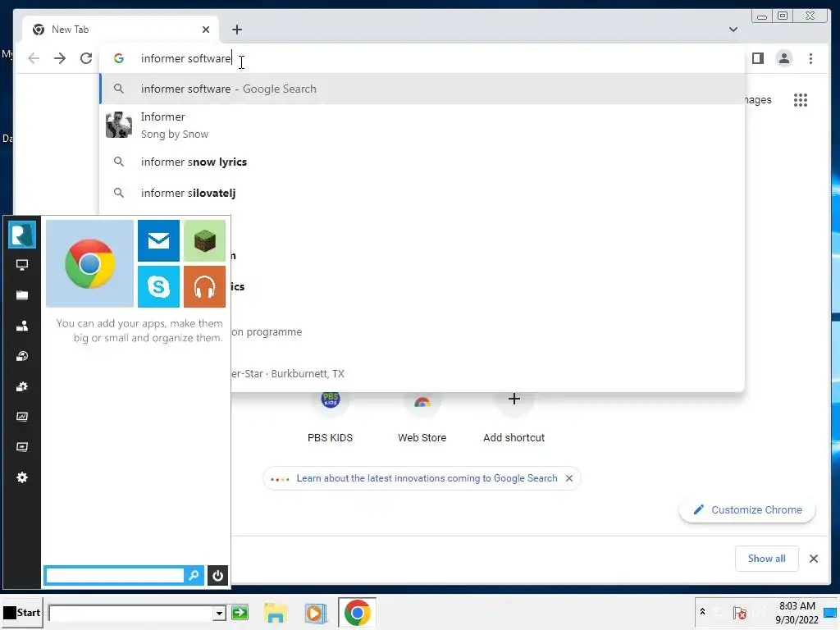Screen dimensions: 840x630
Task: Click Show all downloads button
Action: (767, 559)
